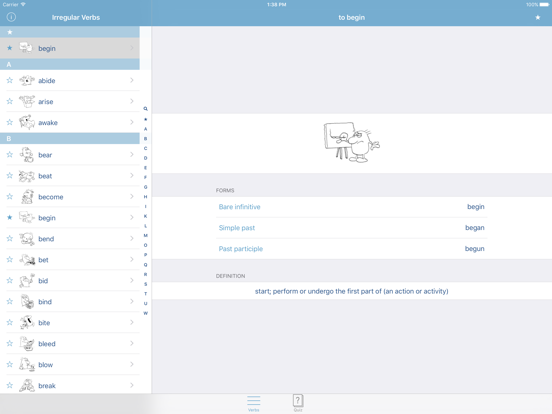
Task: Open beat via its chevron
Action: 132,176
